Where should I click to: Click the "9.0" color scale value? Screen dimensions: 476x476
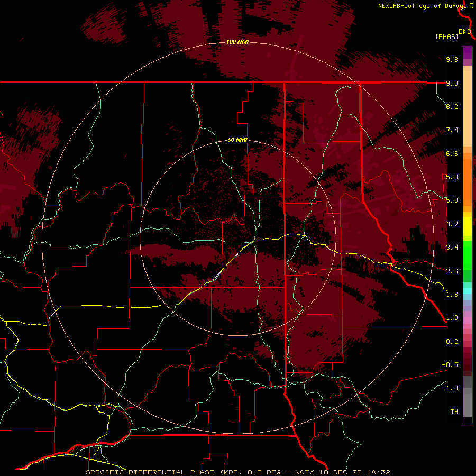[x=452, y=83]
